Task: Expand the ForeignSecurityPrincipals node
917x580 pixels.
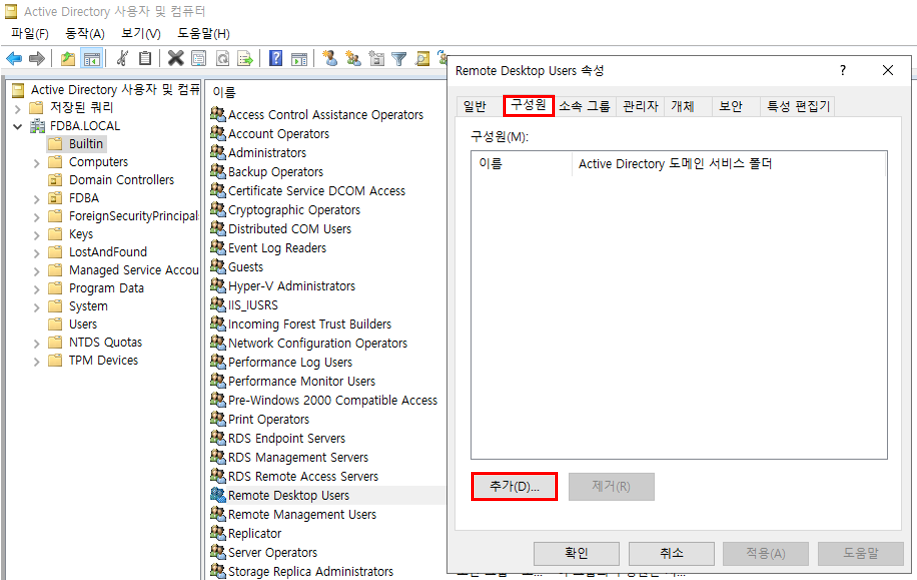Action: point(36,218)
